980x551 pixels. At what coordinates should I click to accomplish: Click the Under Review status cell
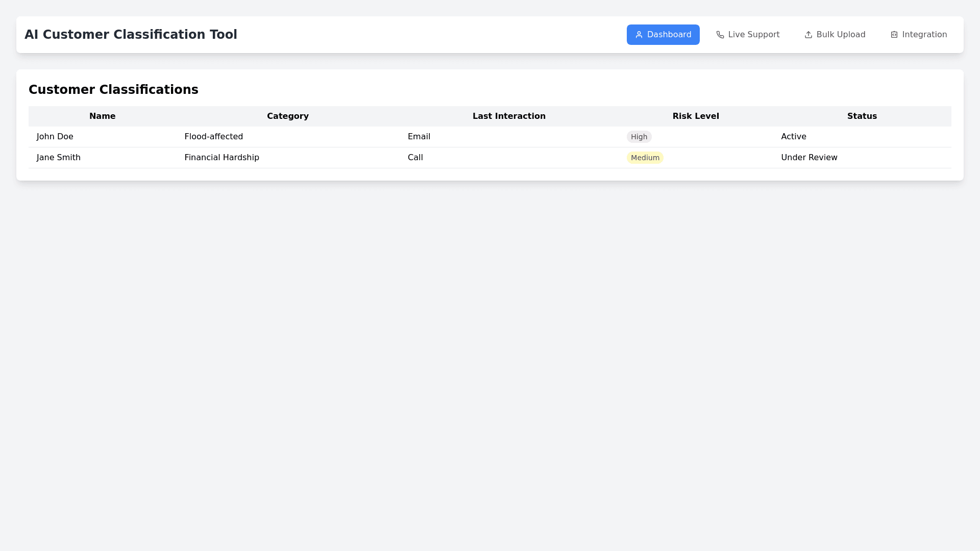point(809,158)
